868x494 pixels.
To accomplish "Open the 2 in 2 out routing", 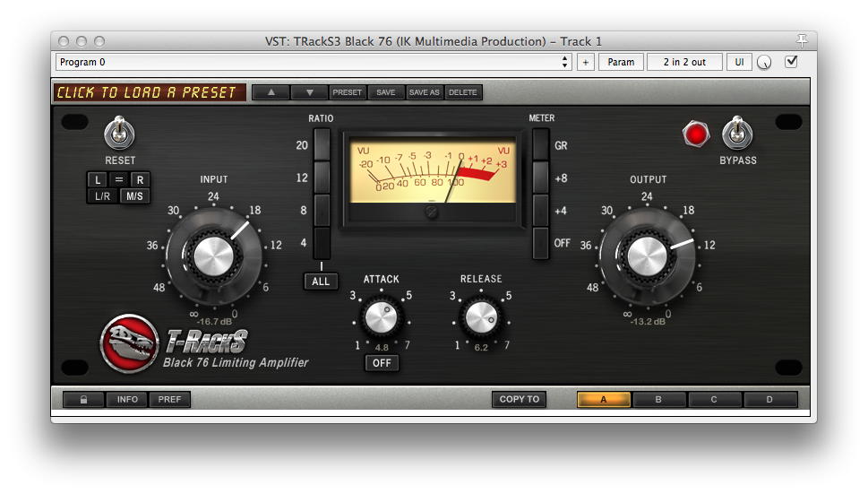I will pyautogui.click(x=684, y=62).
